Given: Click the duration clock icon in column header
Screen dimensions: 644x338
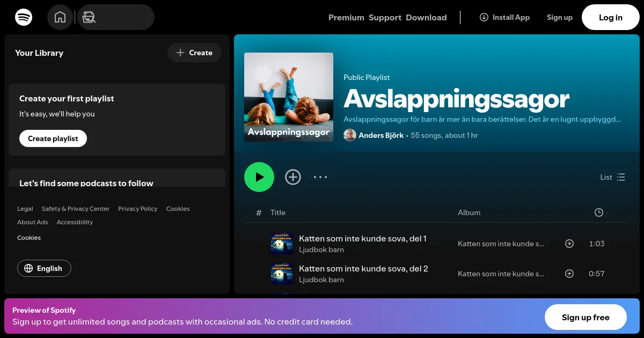Looking at the screenshot, I should (598, 212).
